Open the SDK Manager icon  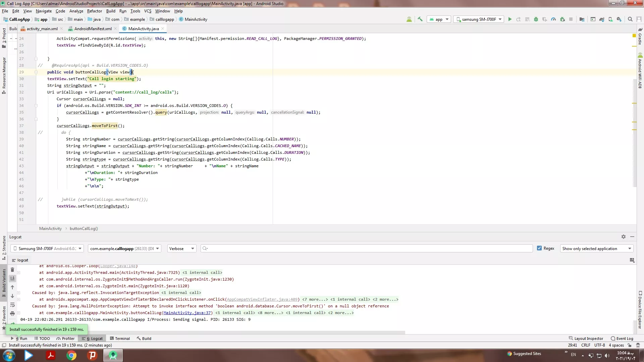[x=619, y=19]
